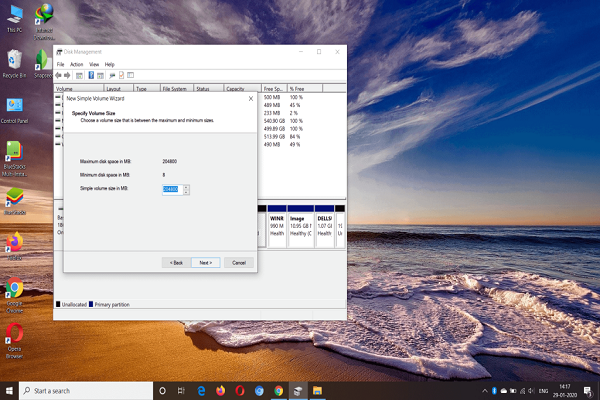Launch Firefox from the desktop
This screenshot has height=400, width=600.
pyautogui.click(x=15, y=243)
